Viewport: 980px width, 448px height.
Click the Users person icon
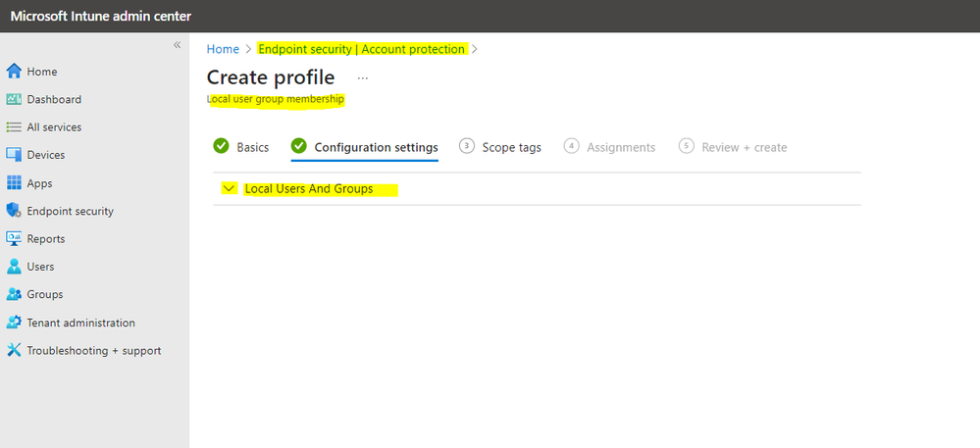click(14, 267)
